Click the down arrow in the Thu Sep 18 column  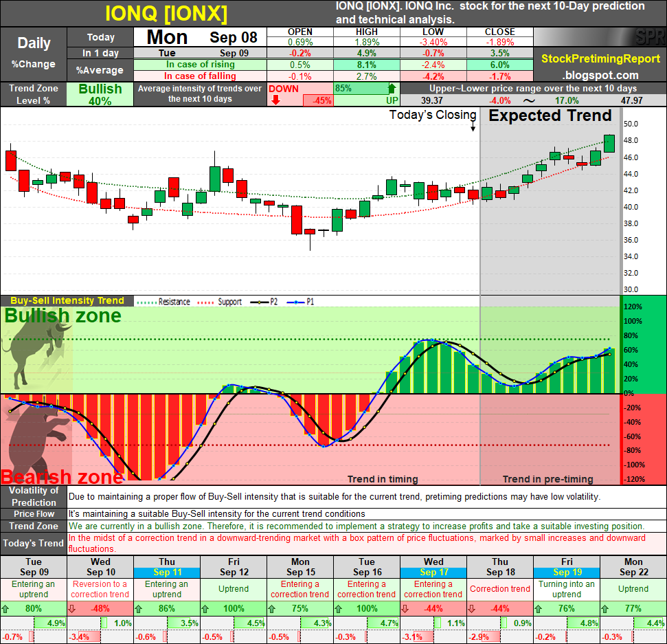tap(472, 609)
